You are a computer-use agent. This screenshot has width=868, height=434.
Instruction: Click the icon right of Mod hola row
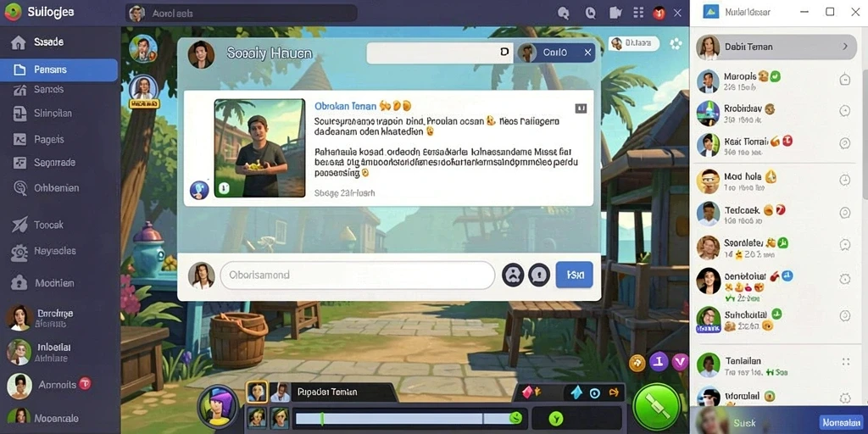click(845, 180)
